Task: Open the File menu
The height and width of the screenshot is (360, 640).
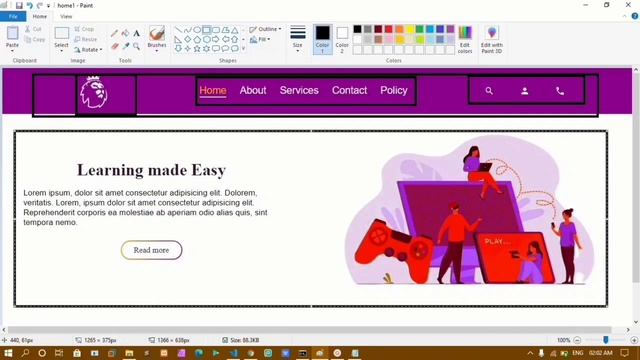Action: click(x=13, y=16)
